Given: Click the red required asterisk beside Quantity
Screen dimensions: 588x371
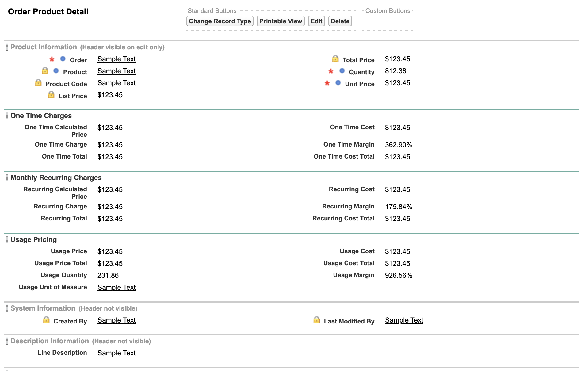Looking at the screenshot, I should [331, 71].
